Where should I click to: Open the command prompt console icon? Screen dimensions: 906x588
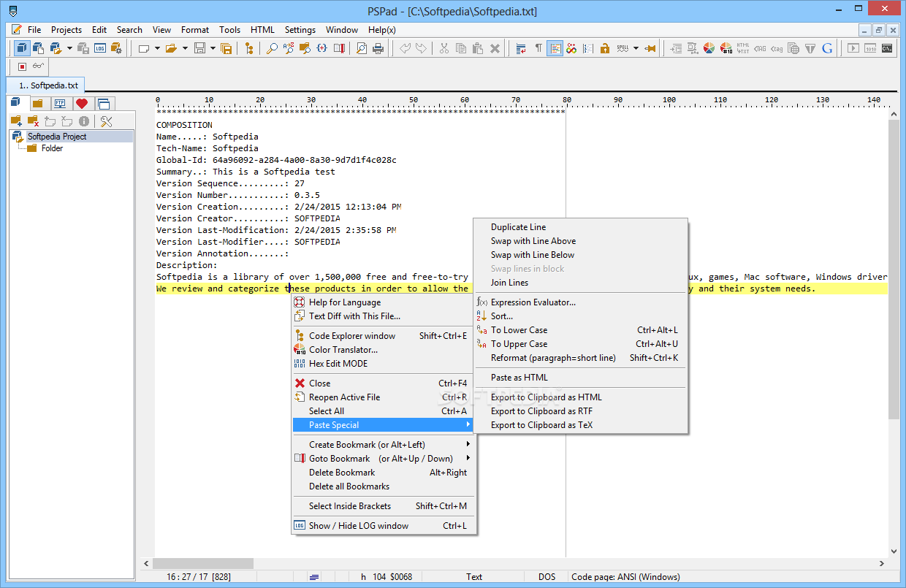(x=887, y=48)
